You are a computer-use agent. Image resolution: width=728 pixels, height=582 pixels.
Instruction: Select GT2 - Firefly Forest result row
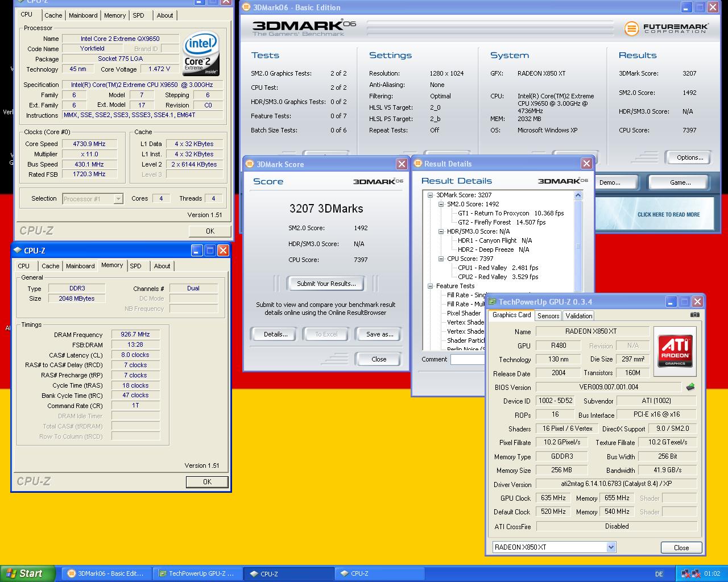[x=502, y=222]
